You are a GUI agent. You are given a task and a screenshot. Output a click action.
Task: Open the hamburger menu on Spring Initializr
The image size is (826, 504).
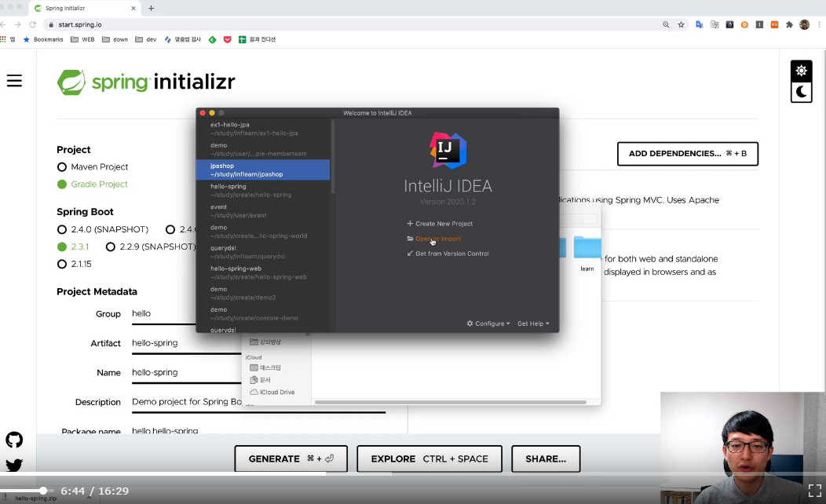click(14, 81)
